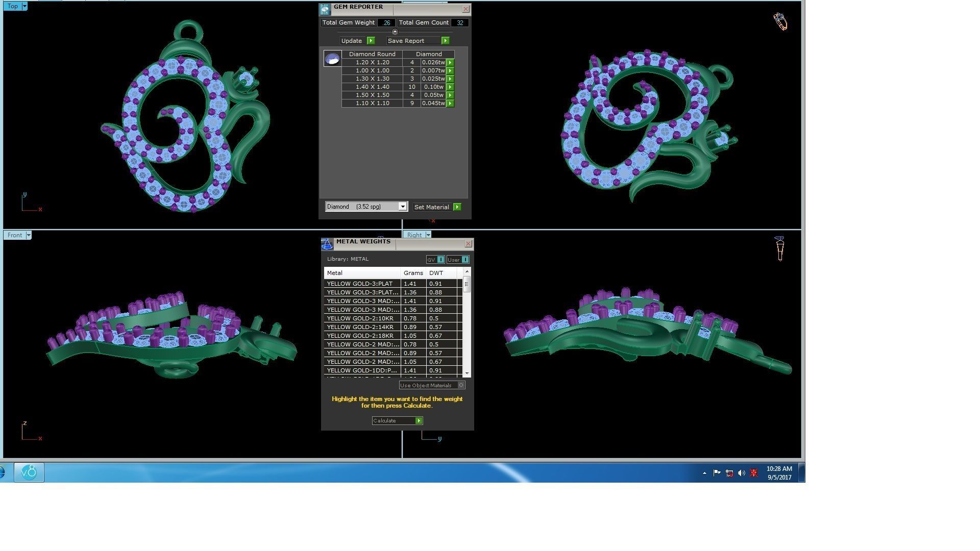
Task: Toggle the User library switch
Action: pyautogui.click(x=464, y=260)
